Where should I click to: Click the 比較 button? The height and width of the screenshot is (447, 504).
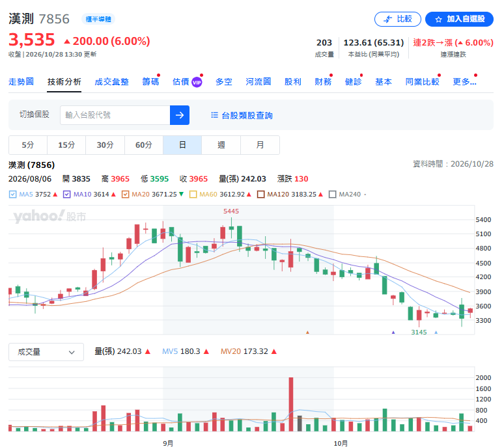click(x=398, y=20)
